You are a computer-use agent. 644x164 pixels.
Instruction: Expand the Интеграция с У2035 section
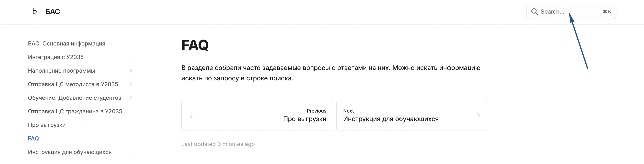pyautogui.click(x=130, y=57)
